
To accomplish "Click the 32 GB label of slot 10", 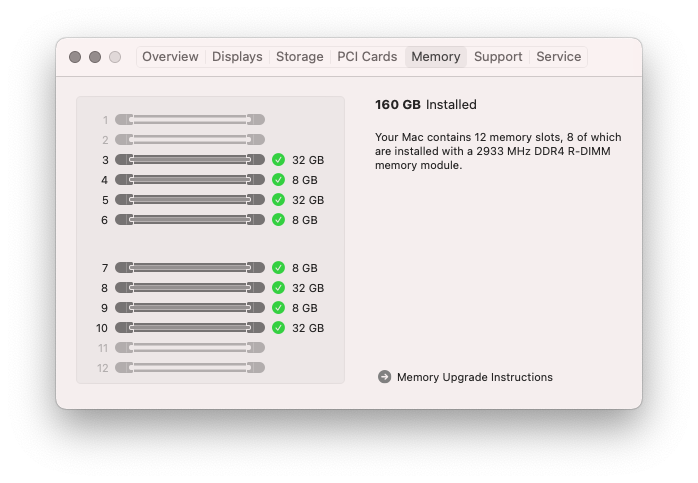I will pyautogui.click(x=308, y=328).
